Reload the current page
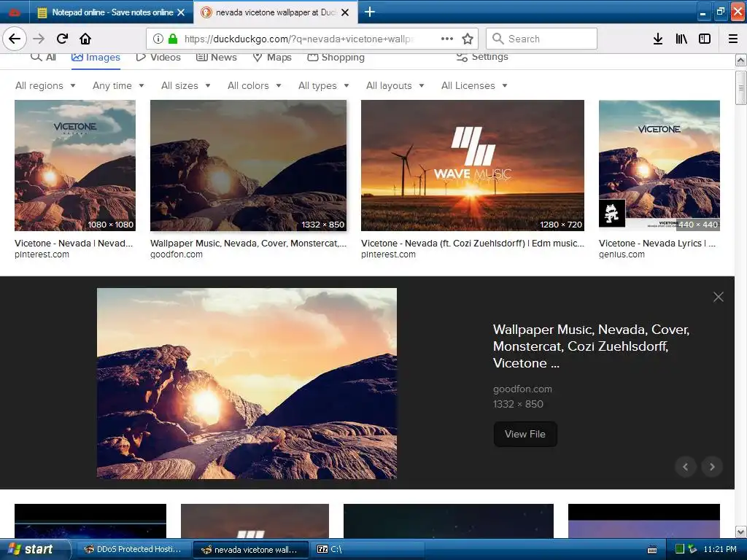Viewport: 747px width, 560px height. (x=62, y=39)
